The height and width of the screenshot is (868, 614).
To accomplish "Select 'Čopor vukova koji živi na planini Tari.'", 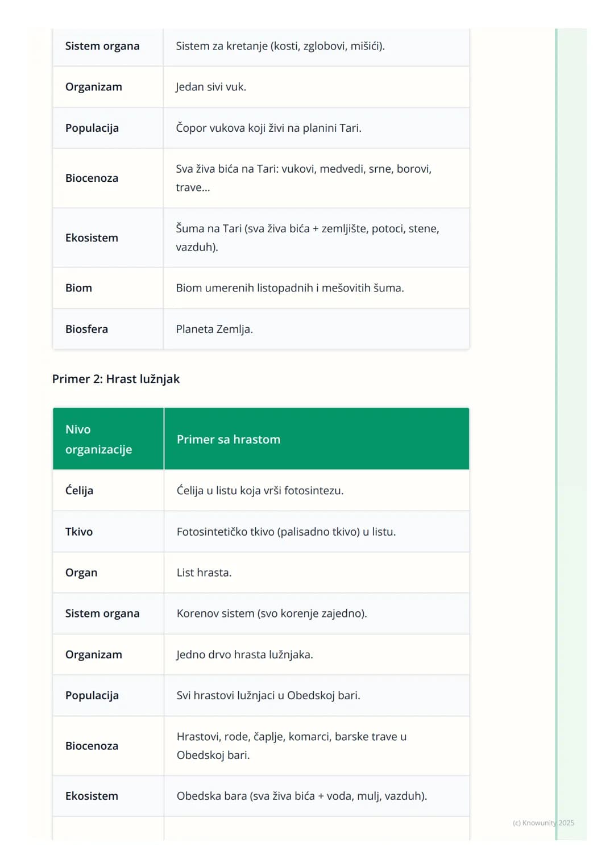I will (x=268, y=128).
